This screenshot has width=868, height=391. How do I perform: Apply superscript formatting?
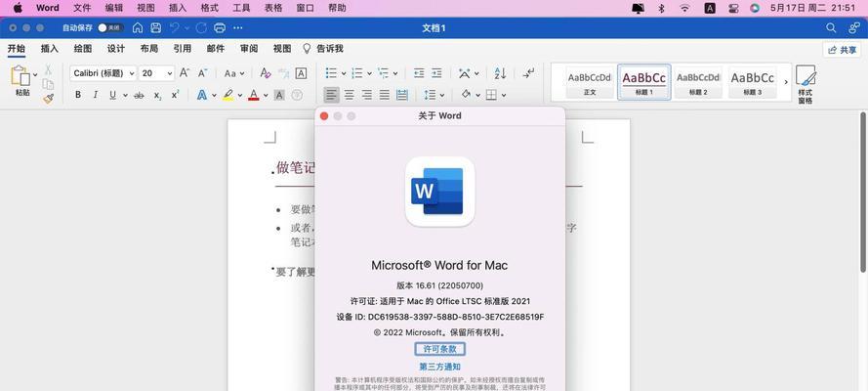(175, 95)
